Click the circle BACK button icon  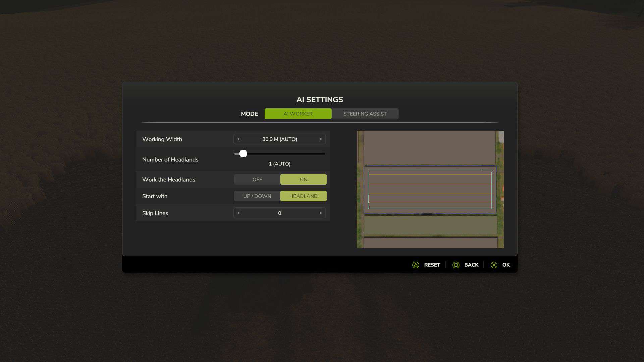(x=456, y=265)
